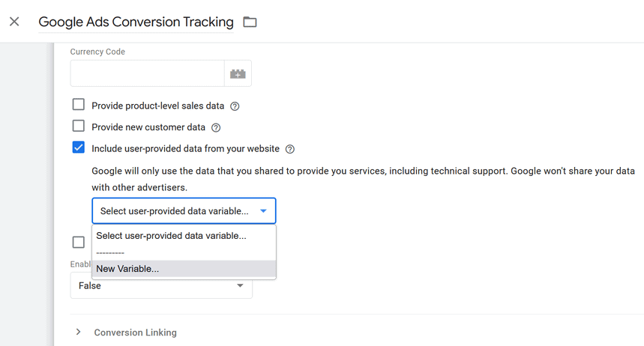The width and height of the screenshot is (644, 346).
Task: Enable Provide product-level sales data checkbox
Action: [79, 105]
